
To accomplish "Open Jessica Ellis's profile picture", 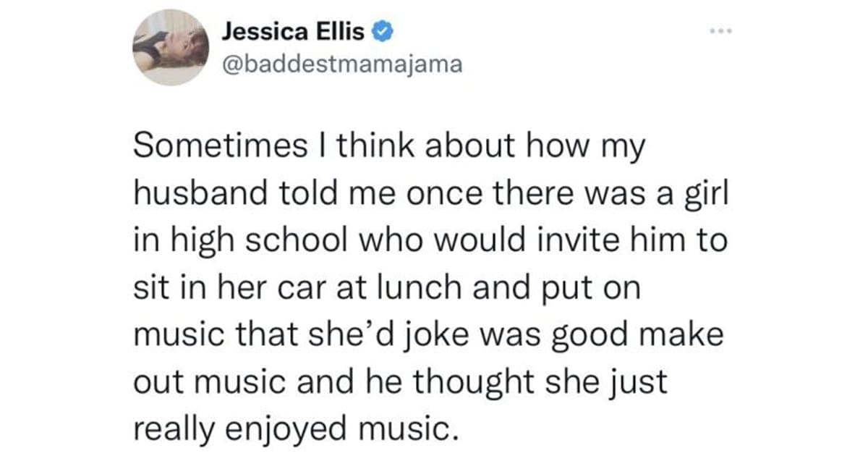I will click(171, 48).
